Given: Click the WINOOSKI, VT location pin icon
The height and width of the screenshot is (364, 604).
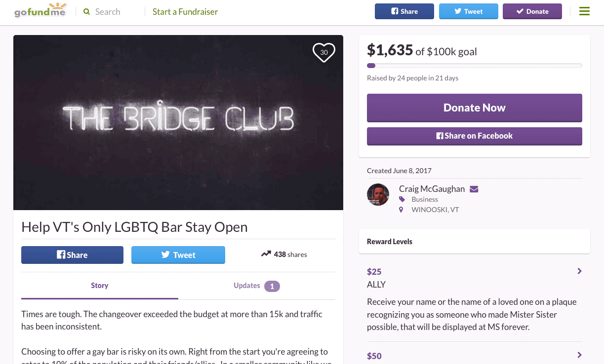Looking at the screenshot, I should point(402,210).
